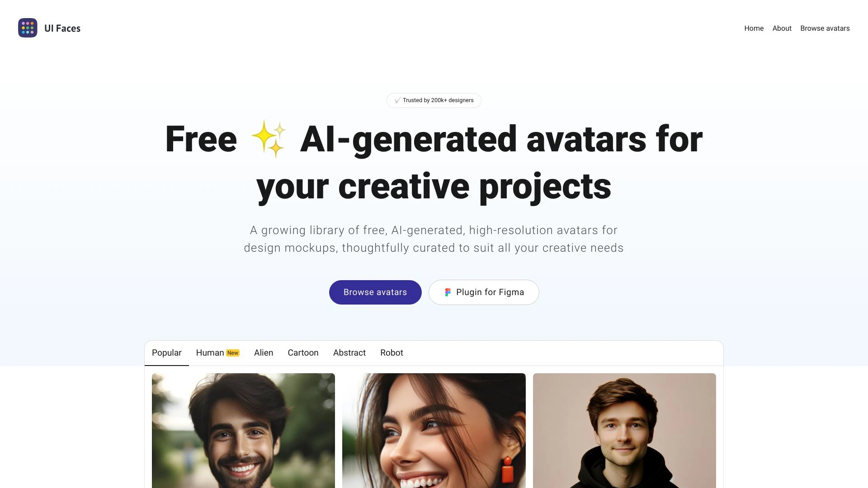Click Browse avatars primary button
The width and height of the screenshot is (868, 488).
(x=375, y=292)
